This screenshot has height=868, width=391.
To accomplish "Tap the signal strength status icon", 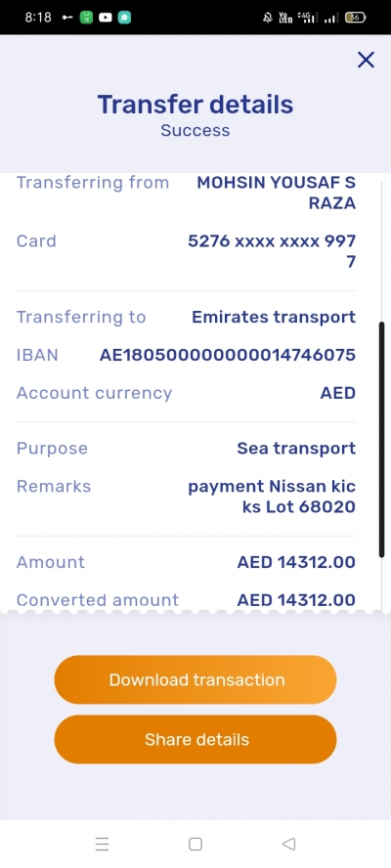I will 330,19.
